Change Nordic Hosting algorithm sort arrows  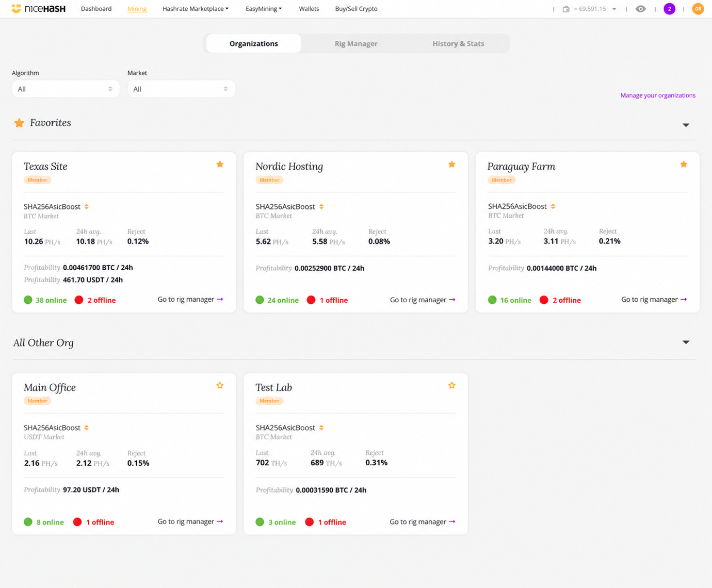coord(321,207)
